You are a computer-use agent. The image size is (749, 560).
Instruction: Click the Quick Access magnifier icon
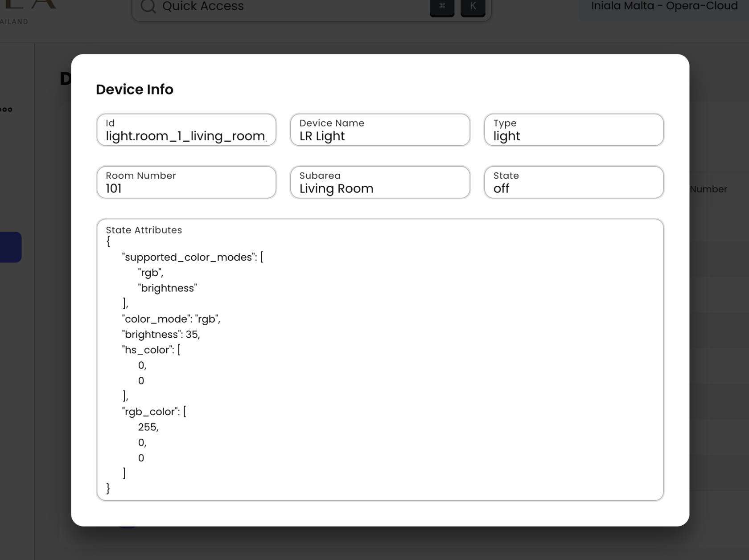coord(148,6)
